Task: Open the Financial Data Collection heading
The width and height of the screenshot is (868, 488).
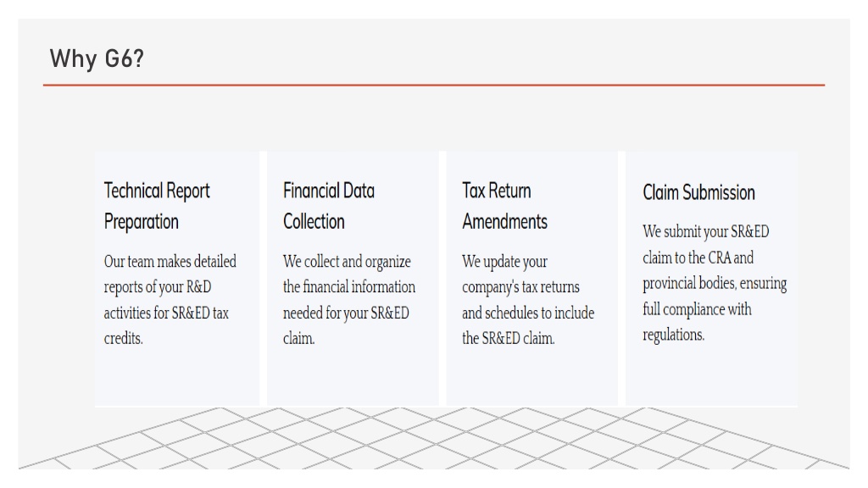Action: coord(329,206)
